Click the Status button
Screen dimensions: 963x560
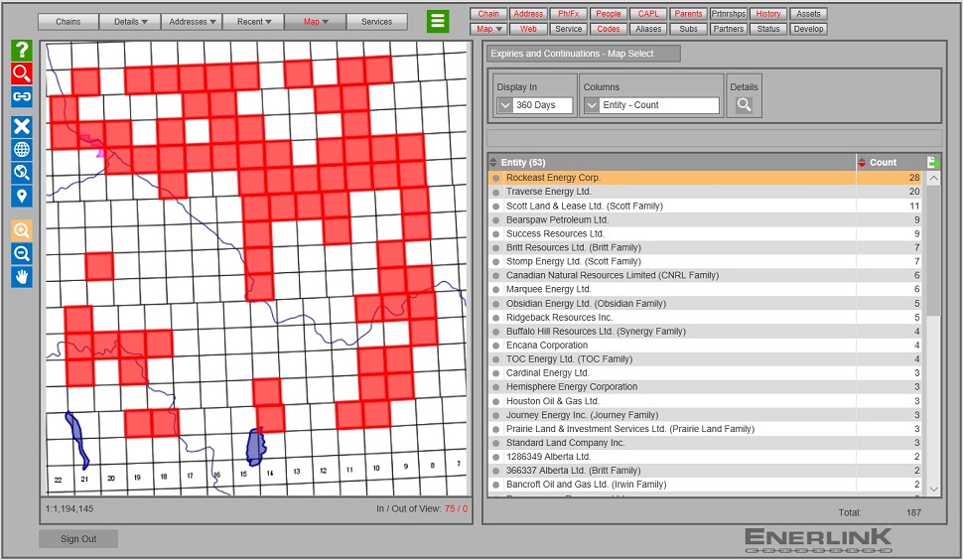[768, 29]
